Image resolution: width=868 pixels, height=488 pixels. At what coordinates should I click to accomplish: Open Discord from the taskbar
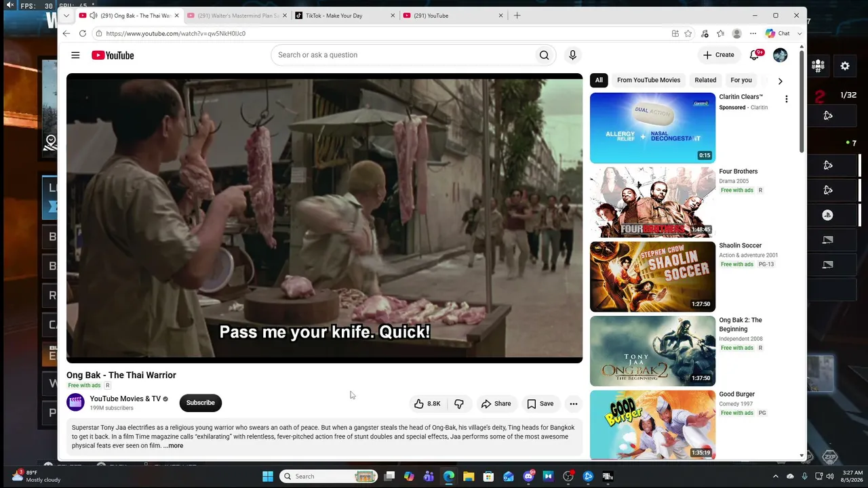pos(528,476)
